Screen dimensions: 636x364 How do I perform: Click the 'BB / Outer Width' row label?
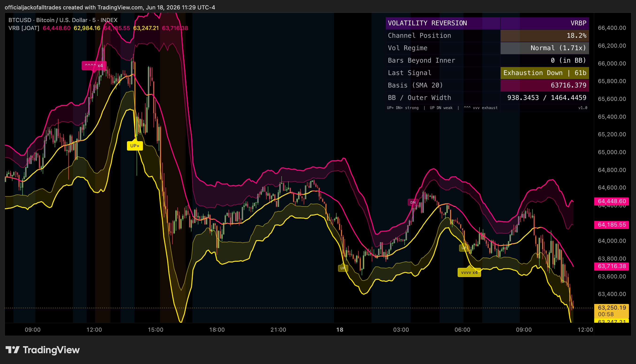(x=419, y=98)
